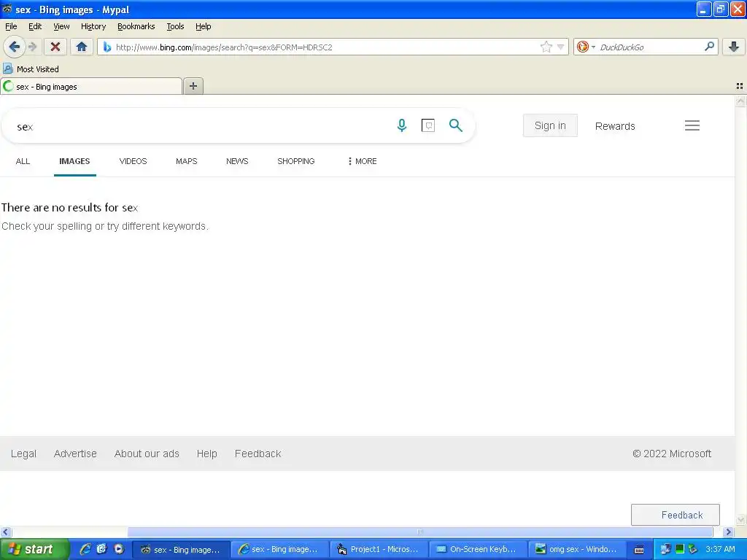Click the Forward navigation arrow
The height and width of the screenshot is (560, 747).
pos(32,47)
